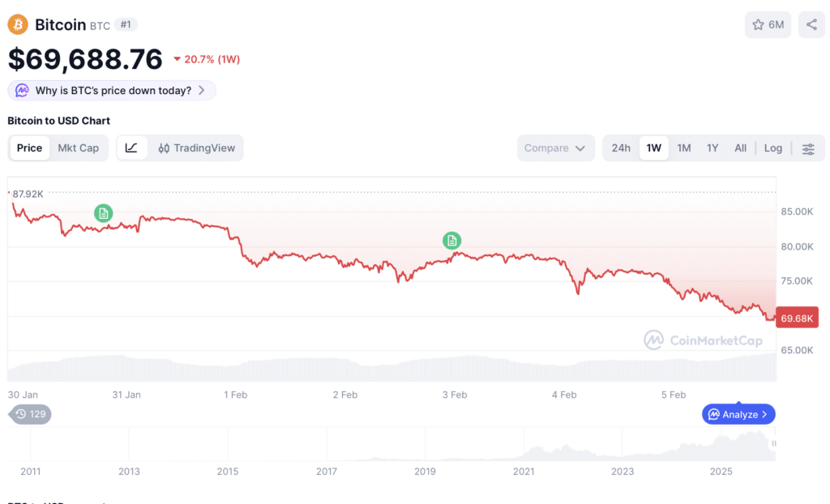Click 2019 on the history navigator timeline
830x504 pixels.
coord(425,471)
